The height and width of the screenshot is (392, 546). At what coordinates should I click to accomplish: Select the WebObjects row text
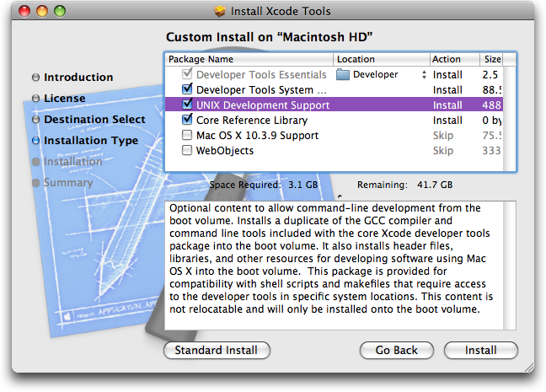(225, 151)
